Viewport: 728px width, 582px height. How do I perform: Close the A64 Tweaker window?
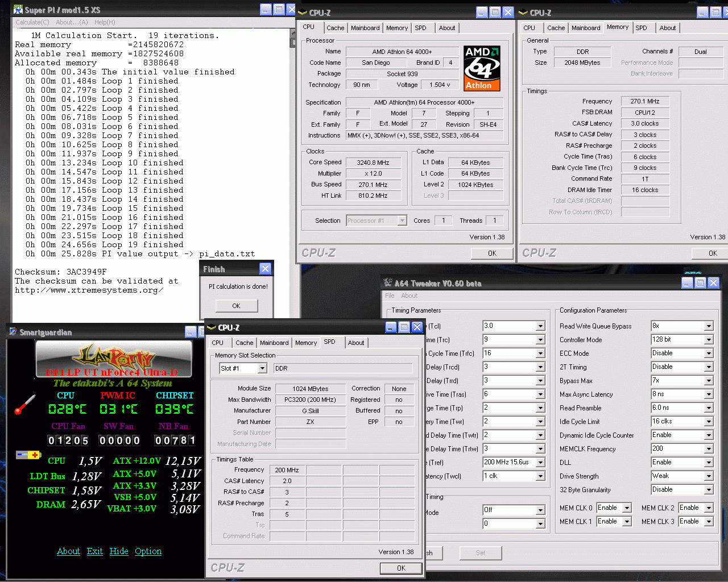coord(714,283)
